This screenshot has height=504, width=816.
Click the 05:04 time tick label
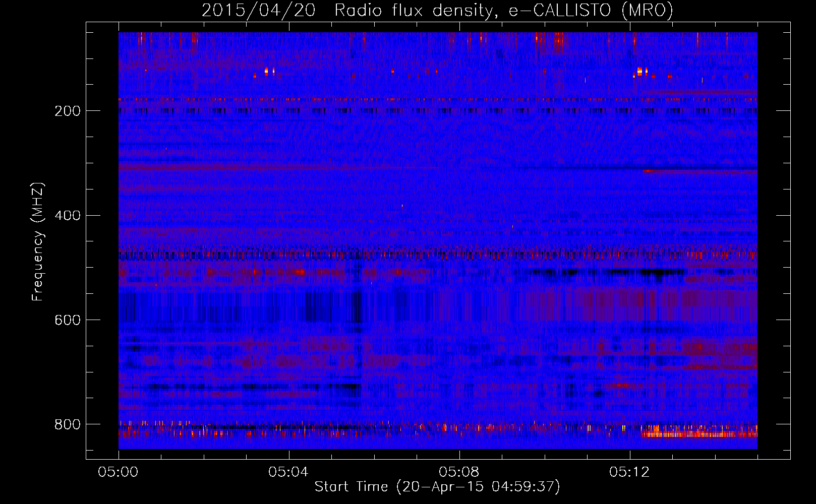(x=288, y=472)
